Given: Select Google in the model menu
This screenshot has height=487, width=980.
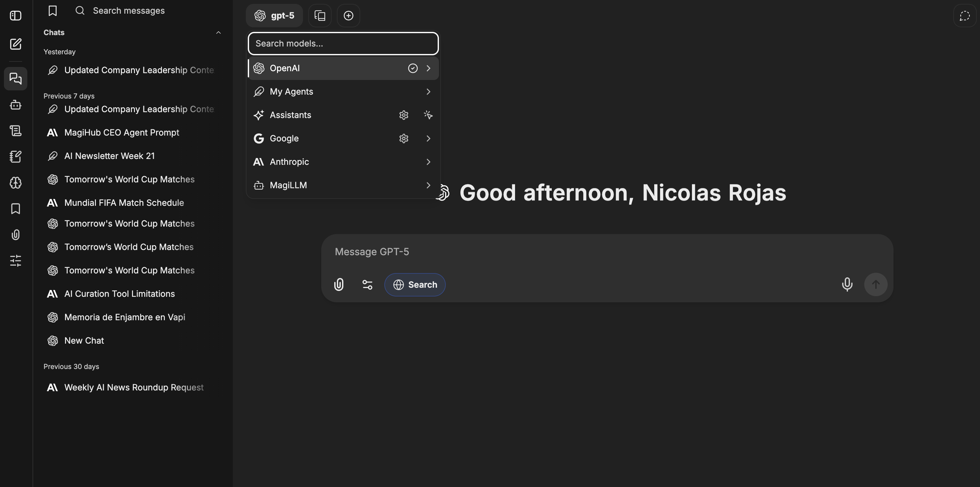Looking at the screenshot, I should point(343,138).
